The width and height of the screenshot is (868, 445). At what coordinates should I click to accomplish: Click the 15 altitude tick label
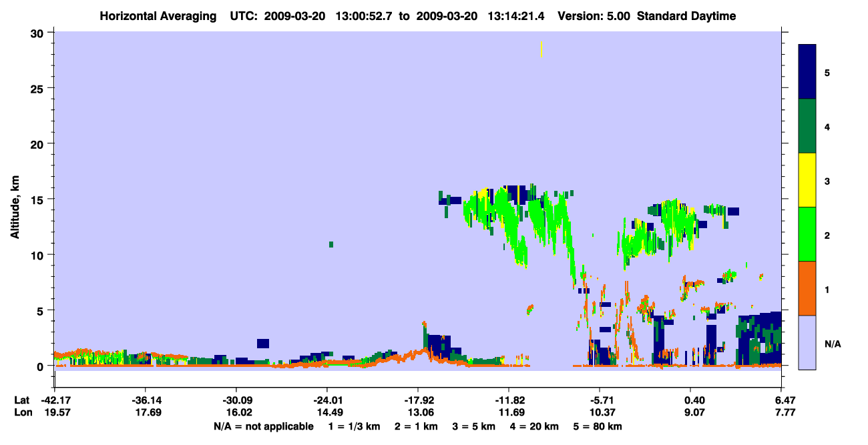39,199
